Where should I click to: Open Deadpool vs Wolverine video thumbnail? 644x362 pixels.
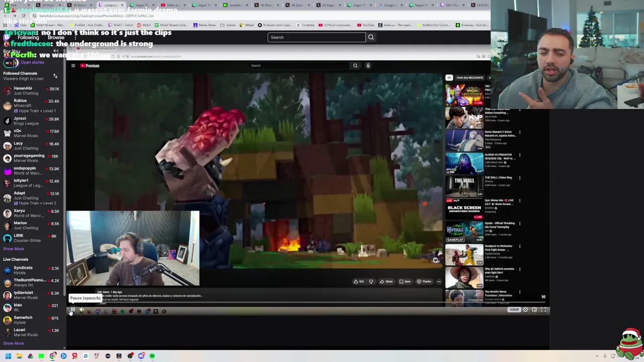[464, 255]
